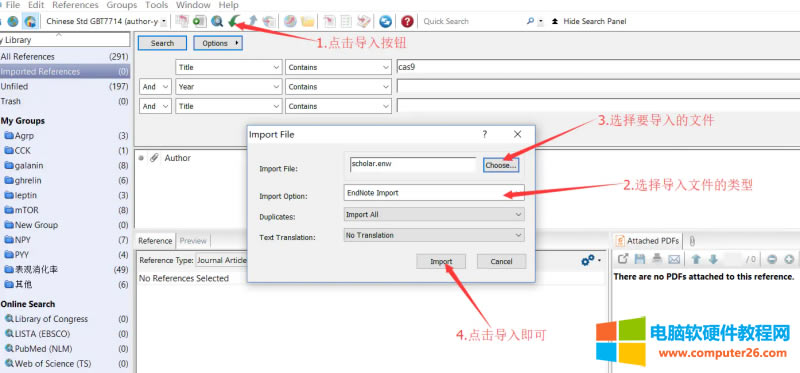Click the Import button in the dialog

point(441,261)
